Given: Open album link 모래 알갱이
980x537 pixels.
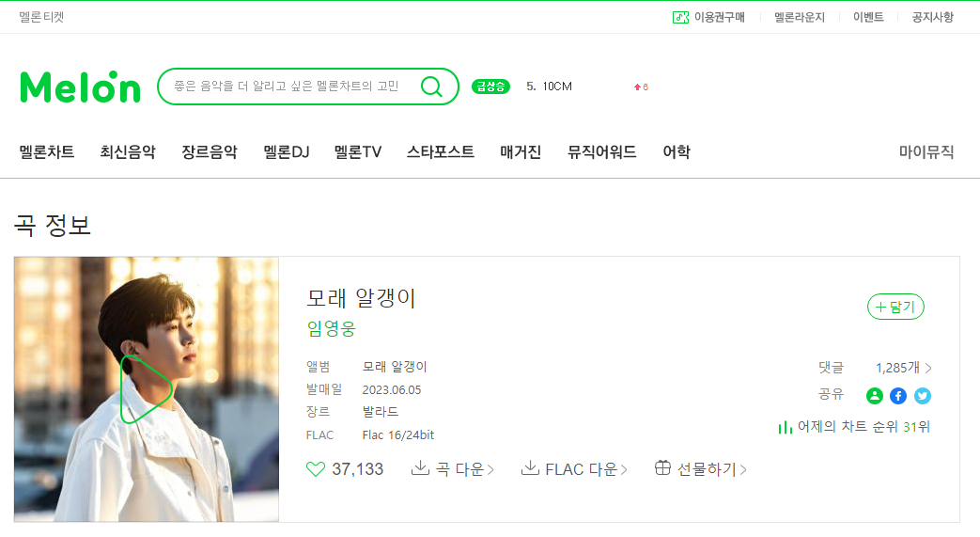Looking at the screenshot, I should (x=395, y=367).
